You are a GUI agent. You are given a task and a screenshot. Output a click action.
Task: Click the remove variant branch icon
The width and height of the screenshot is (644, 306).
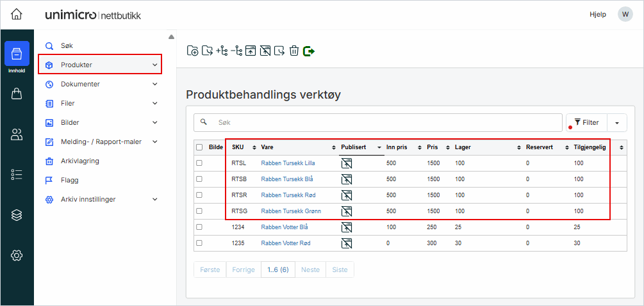click(x=236, y=51)
